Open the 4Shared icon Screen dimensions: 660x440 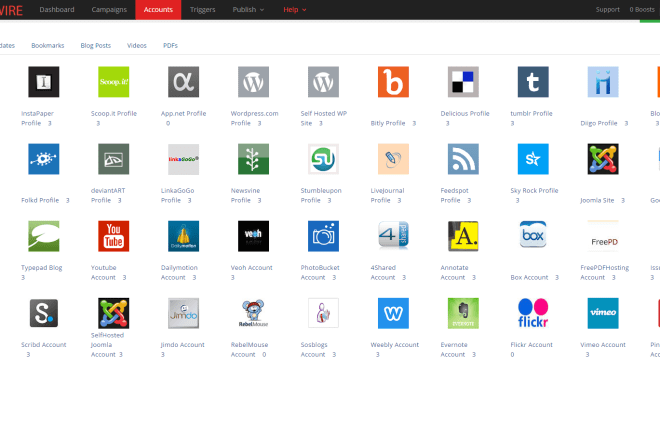[x=393, y=235]
